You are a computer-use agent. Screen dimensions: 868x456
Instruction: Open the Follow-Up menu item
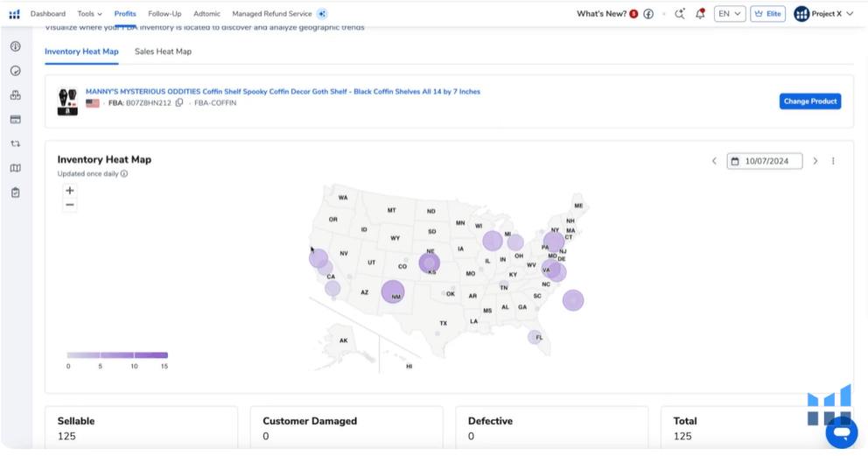[x=164, y=14]
